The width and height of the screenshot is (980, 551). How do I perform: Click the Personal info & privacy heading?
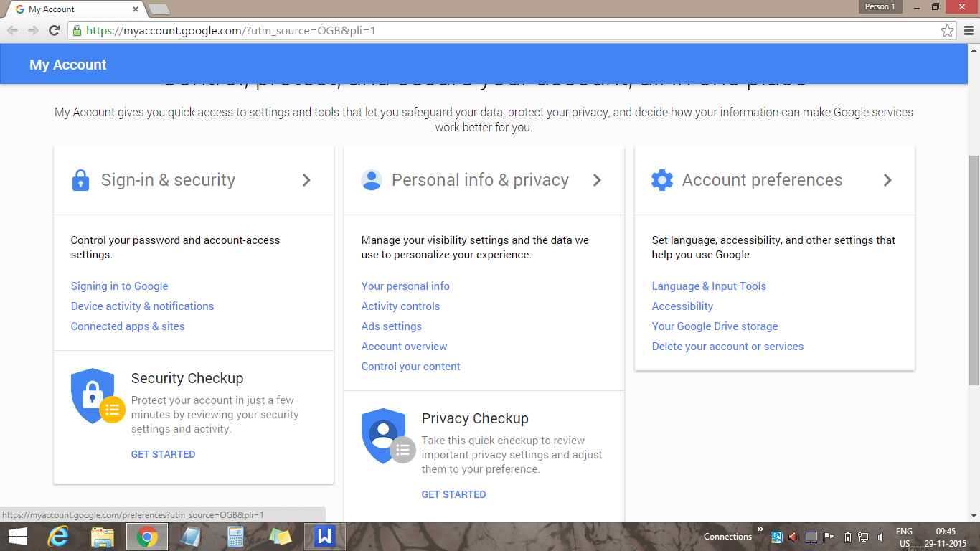[480, 180]
